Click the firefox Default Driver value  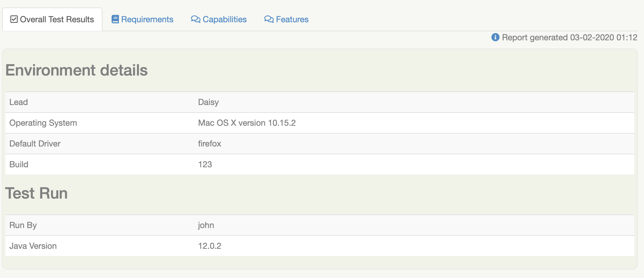click(x=209, y=144)
